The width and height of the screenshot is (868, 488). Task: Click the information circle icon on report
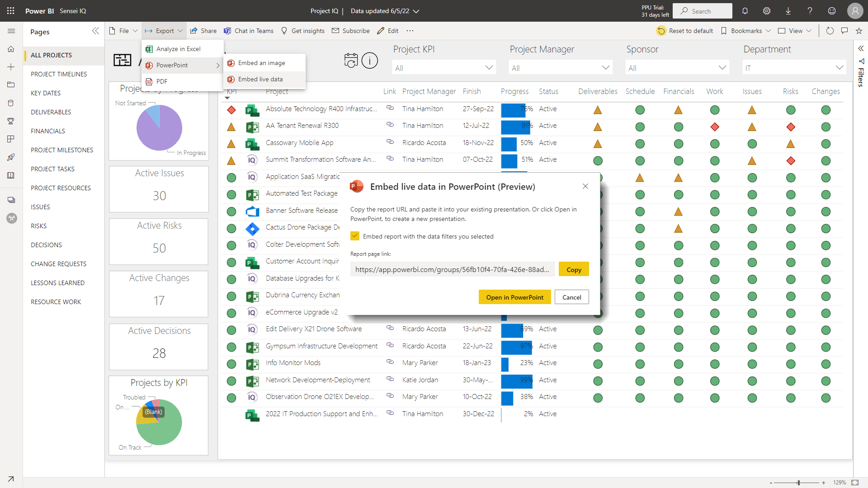tap(370, 60)
